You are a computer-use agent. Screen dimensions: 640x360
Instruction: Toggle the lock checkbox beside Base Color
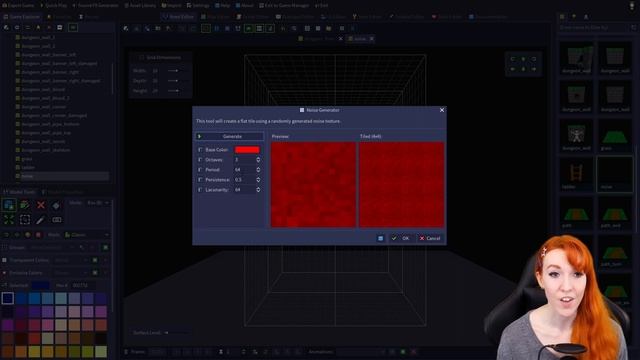click(x=200, y=150)
